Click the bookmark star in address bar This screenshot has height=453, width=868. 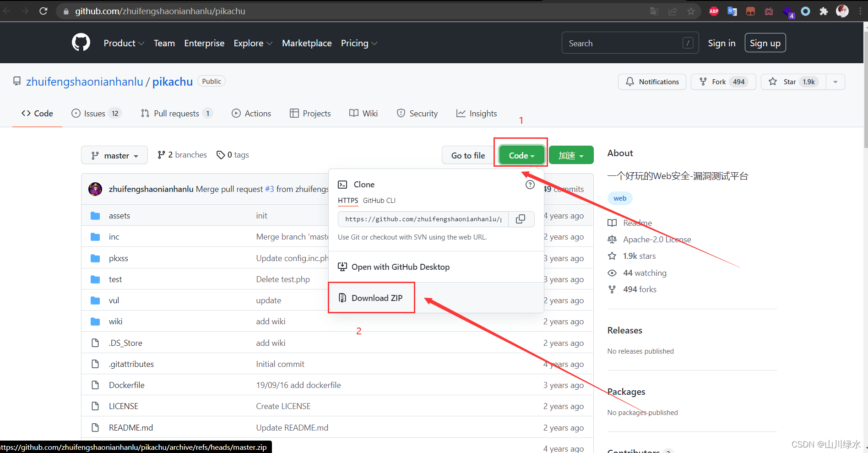691,11
